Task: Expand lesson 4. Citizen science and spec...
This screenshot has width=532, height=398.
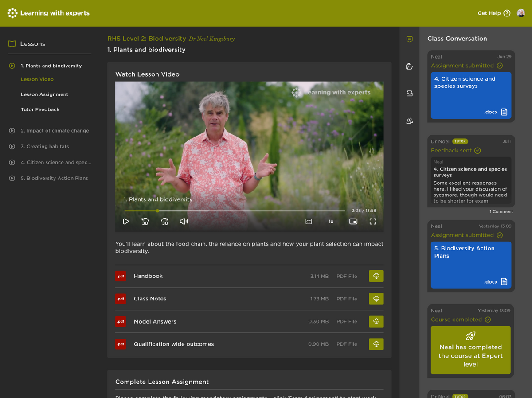Action: click(x=56, y=162)
